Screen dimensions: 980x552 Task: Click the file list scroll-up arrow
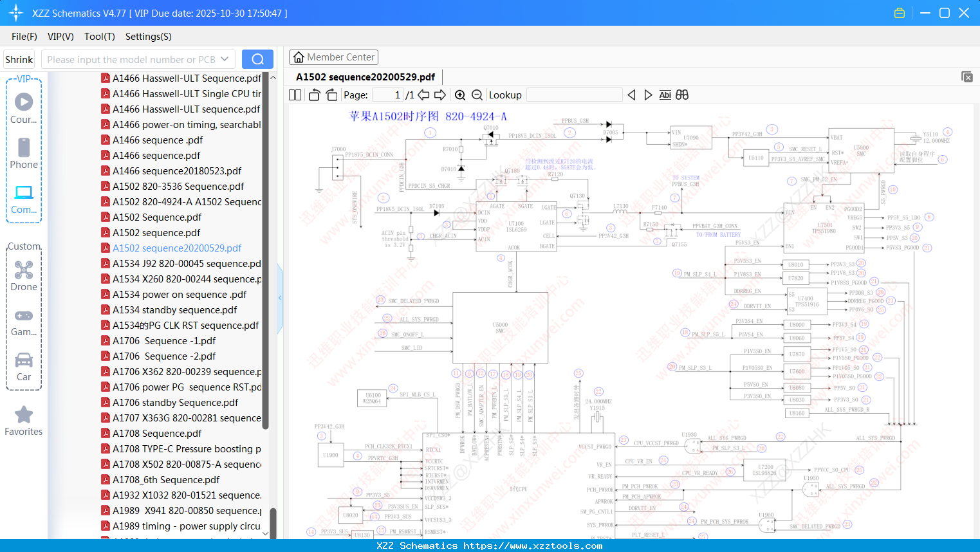[x=273, y=77]
